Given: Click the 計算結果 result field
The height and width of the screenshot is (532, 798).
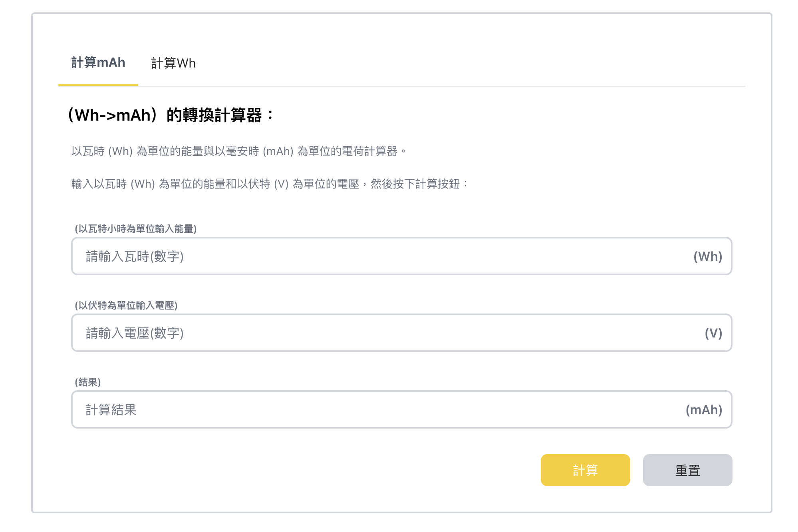Looking at the screenshot, I should 359,410.
